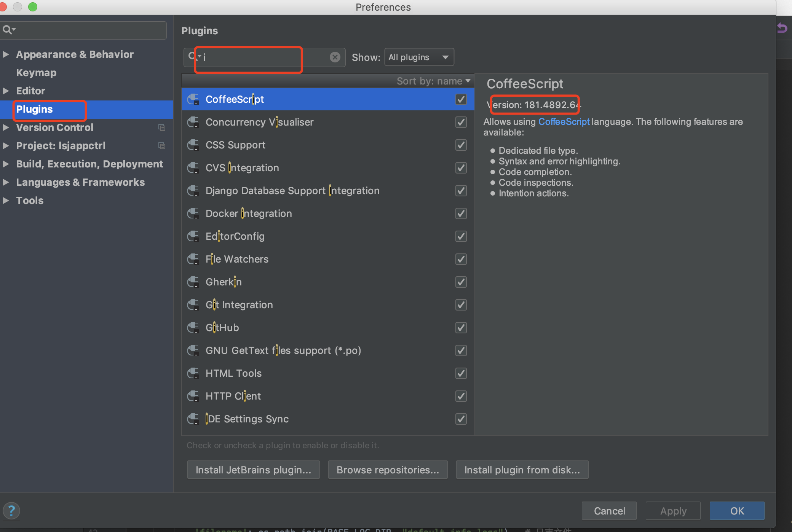Image resolution: width=792 pixels, height=532 pixels.
Task: Open the Show All plugins dropdown
Action: [419, 57]
